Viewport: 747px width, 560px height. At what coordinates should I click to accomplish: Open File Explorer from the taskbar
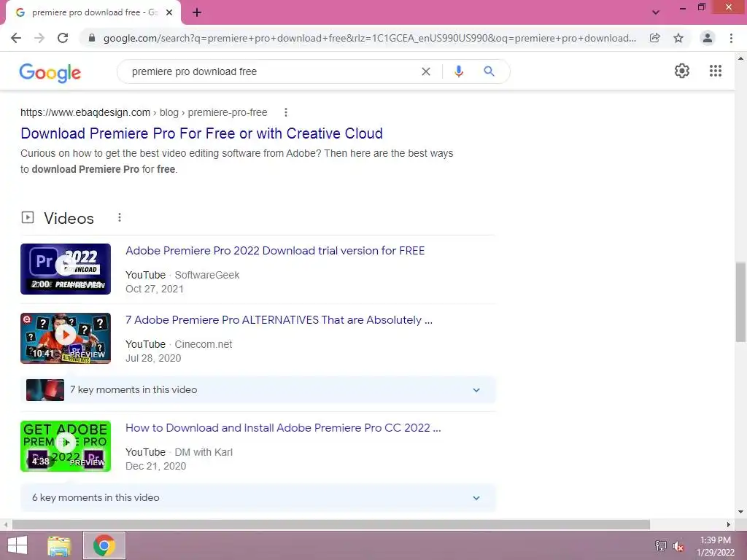tap(60, 545)
